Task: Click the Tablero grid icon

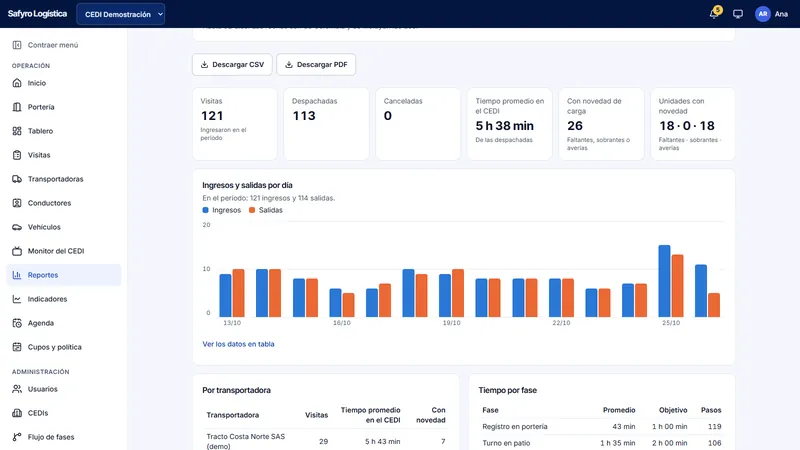Action: [17, 131]
